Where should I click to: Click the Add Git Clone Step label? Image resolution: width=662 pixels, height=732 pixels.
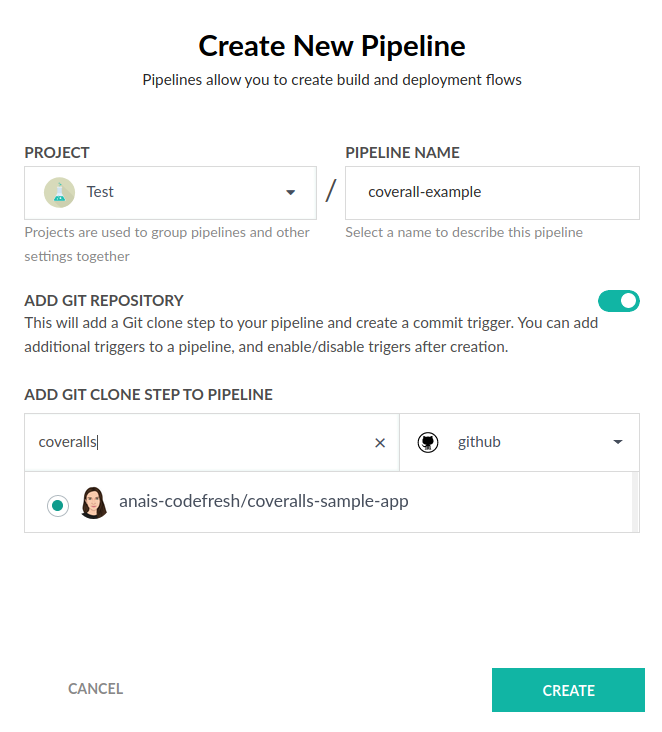pyautogui.click(x=148, y=394)
